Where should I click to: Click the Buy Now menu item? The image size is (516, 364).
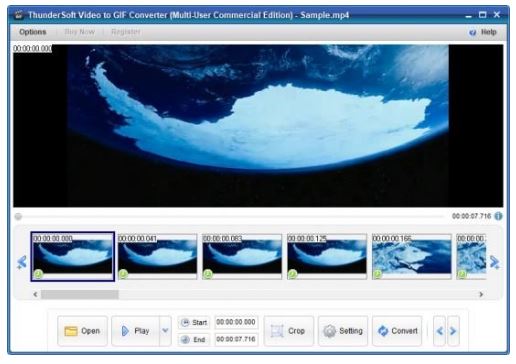pos(79,32)
